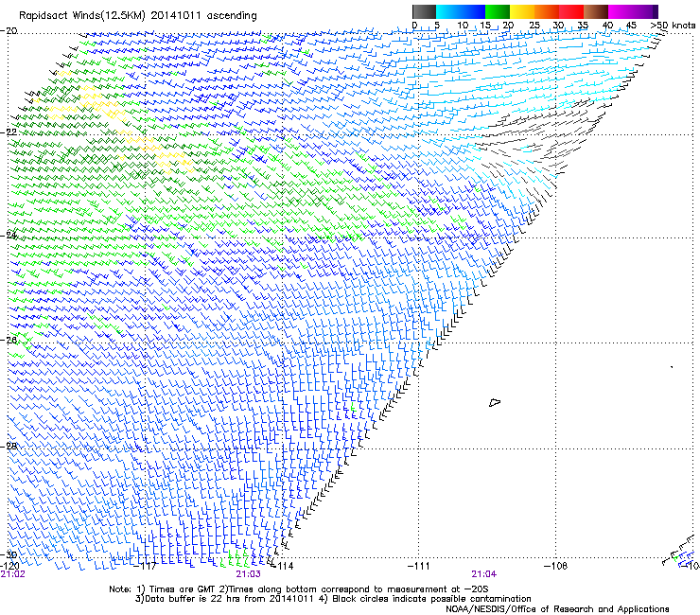Click the yellow 20-25 knots legend swatch
Image resolution: width=700 pixels, height=615 pixels.
(x=522, y=11)
